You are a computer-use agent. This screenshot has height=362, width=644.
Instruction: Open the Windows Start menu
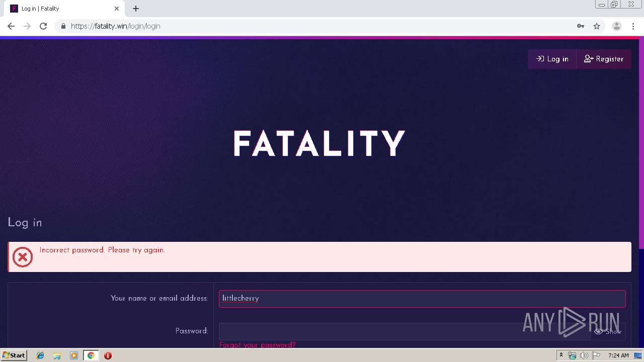click(x=14, y=355)
